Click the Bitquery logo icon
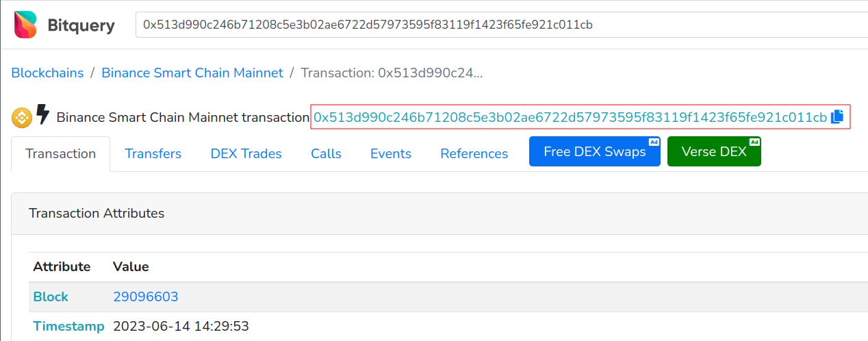Image resolution: width=868 pixels, height=341 pixels. tap(26, 25)
